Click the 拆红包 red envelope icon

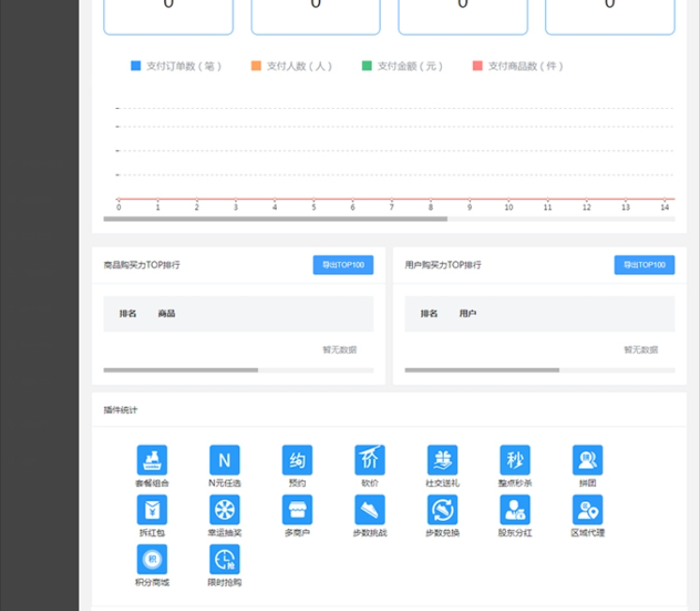152,510
